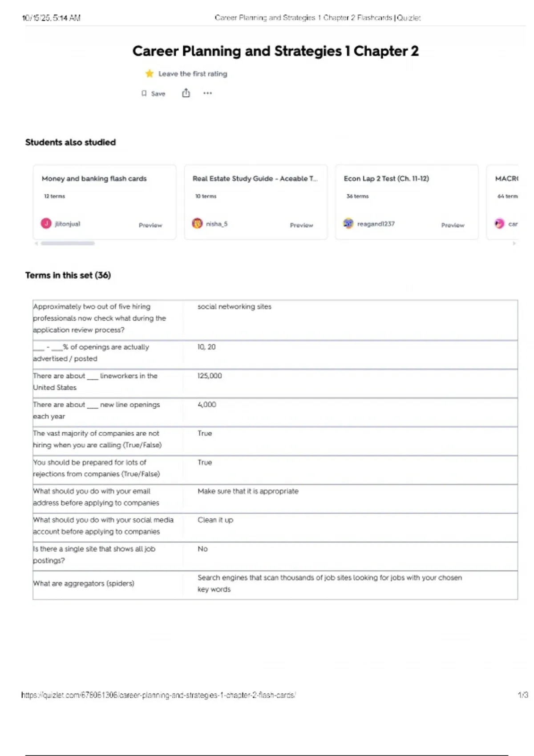This screenshot has height=756, width=534.
Task: Preview the Real Estate Study Guide set
Action: (x=301, y=225)
